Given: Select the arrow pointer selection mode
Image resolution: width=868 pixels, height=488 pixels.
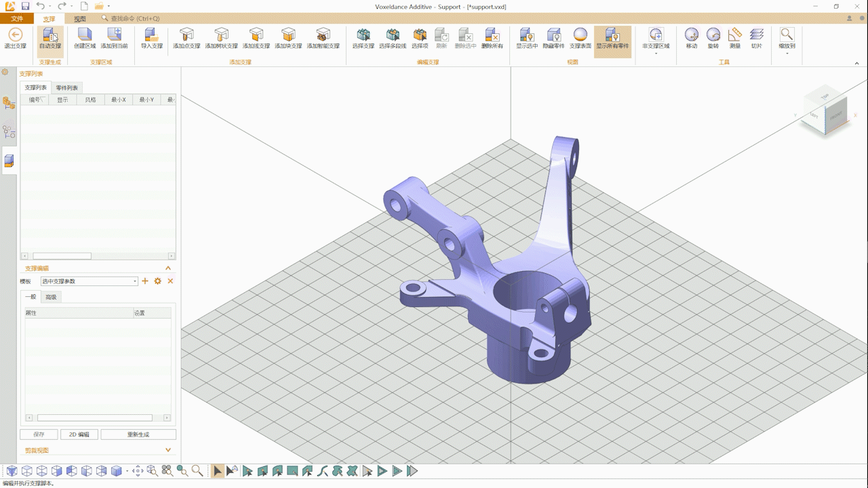Looking at the screenshot, I should click(217, 470).
